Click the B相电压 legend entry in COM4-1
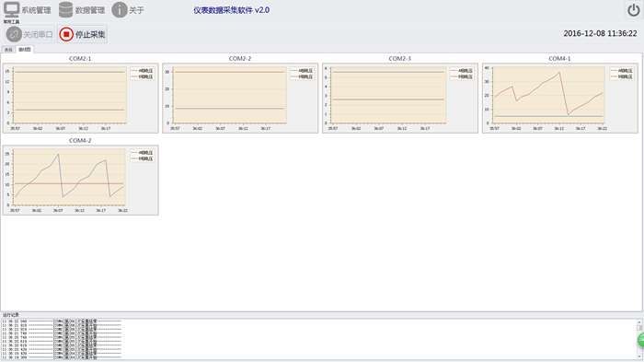The height and width of the screenshot is (362, 644). coord(621,77)
